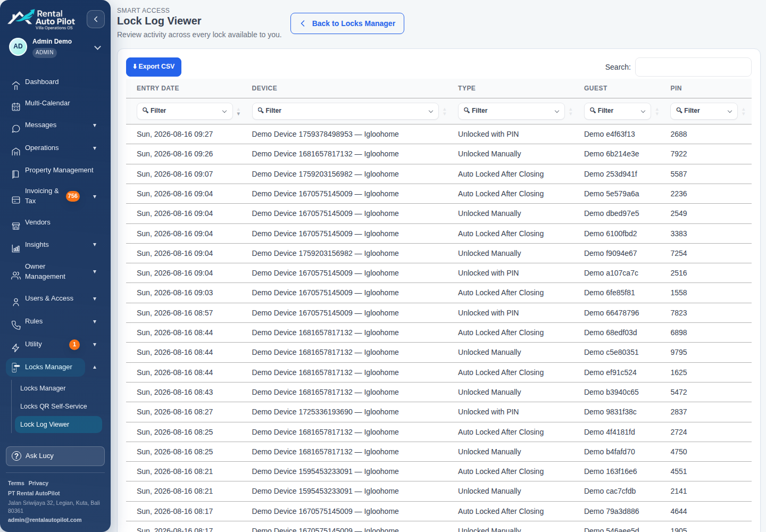
Task: Expand the Rules submenu arrow
Action: pos(95,321)
